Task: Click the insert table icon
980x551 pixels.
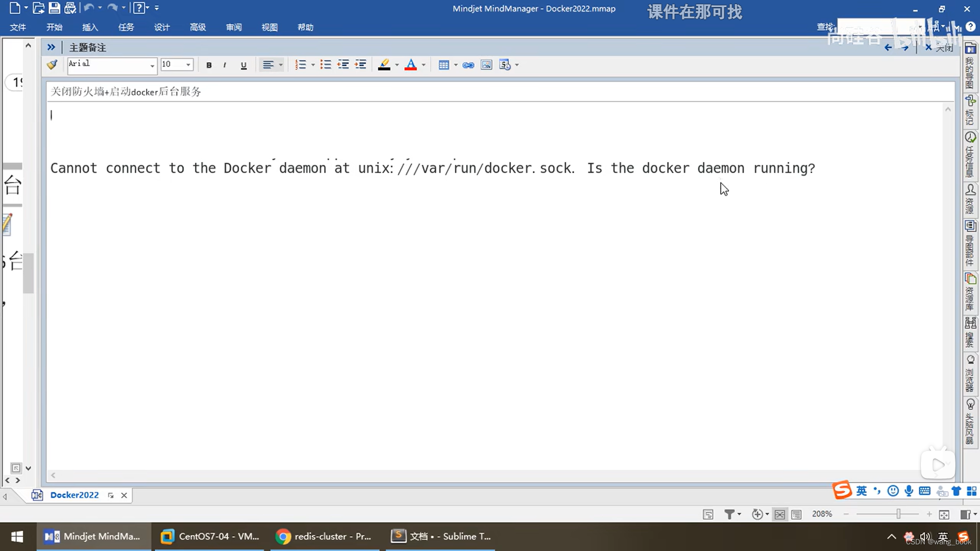Action: tap(444, 65)
